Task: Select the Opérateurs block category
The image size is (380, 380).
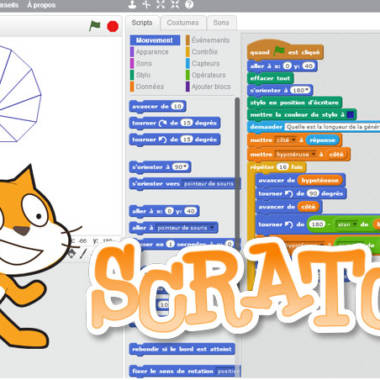Action: pos(209,75)
